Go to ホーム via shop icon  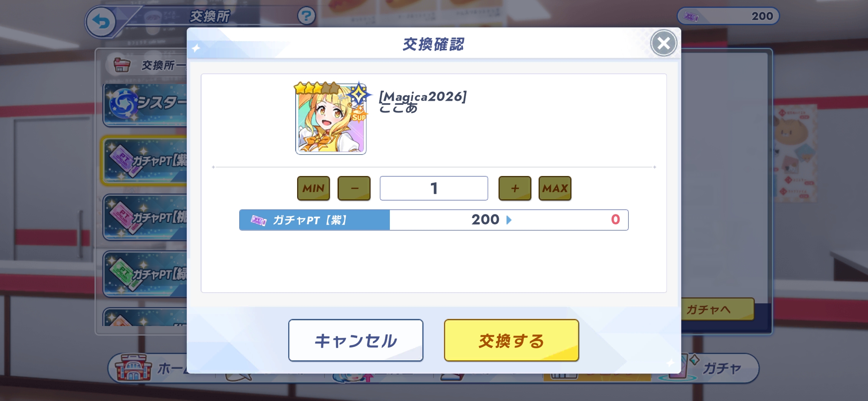click(134, 368)
